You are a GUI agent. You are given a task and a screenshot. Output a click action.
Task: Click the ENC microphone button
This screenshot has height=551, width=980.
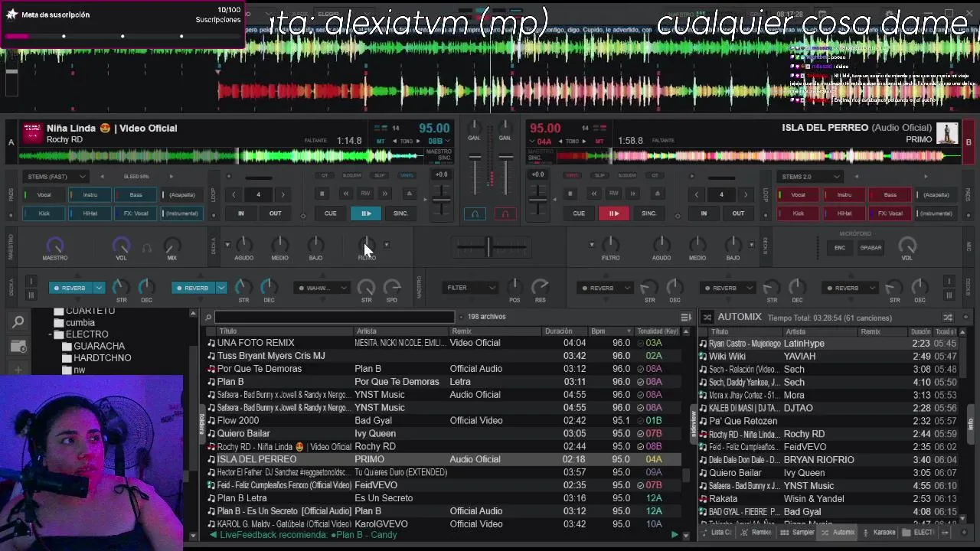click(840, 248)
